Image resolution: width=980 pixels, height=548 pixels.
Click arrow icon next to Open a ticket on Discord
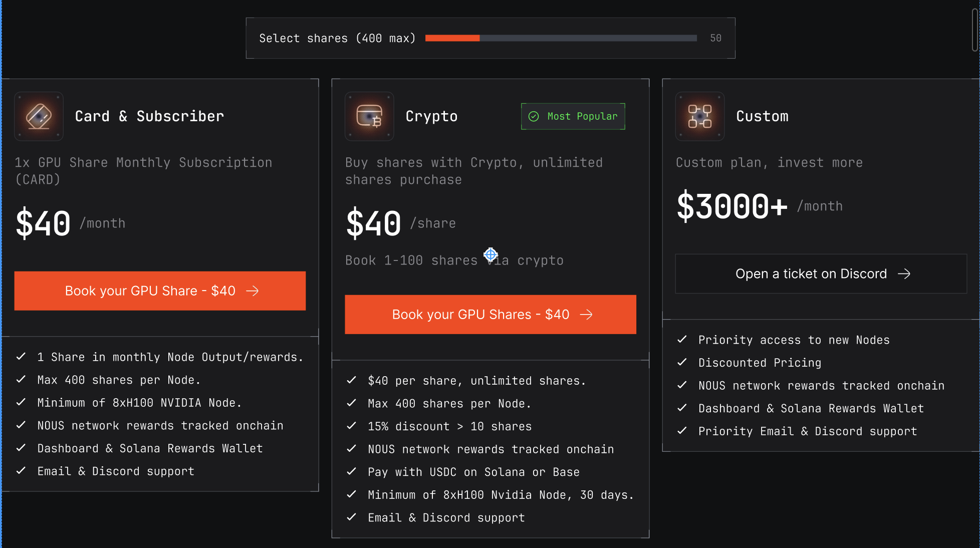[x=904, y=274]
